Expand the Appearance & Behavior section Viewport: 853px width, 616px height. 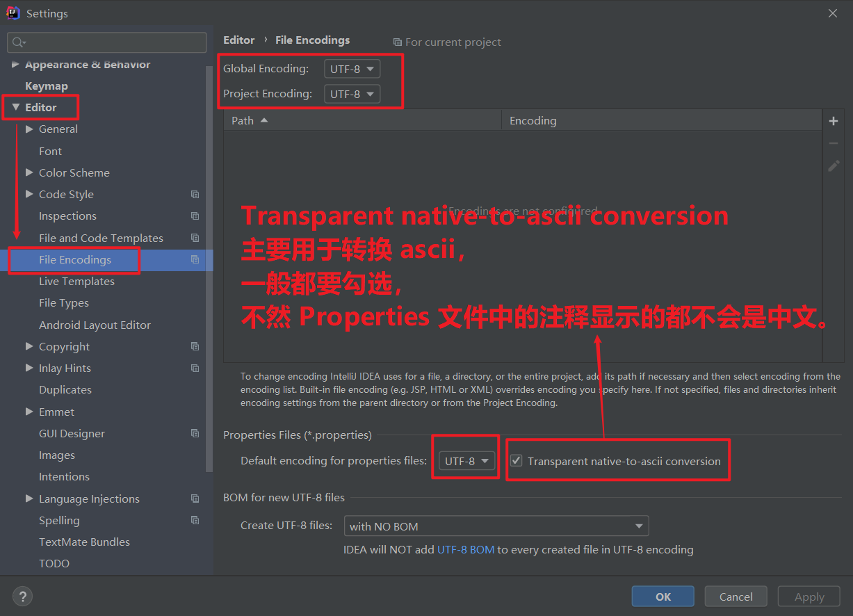(15, 64)
